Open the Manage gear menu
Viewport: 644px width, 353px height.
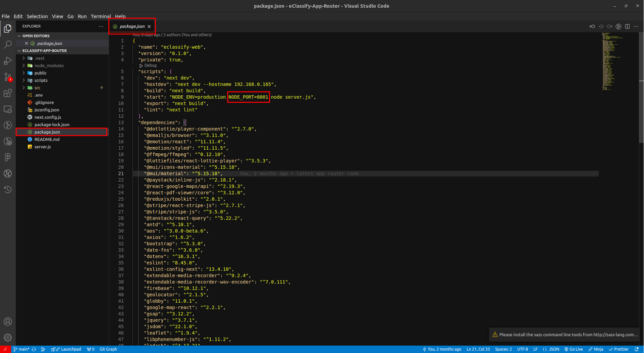[8, 338]
